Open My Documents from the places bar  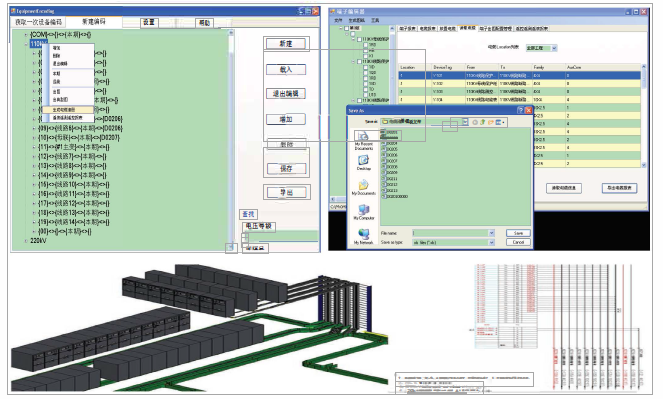[x=363, y=185]
